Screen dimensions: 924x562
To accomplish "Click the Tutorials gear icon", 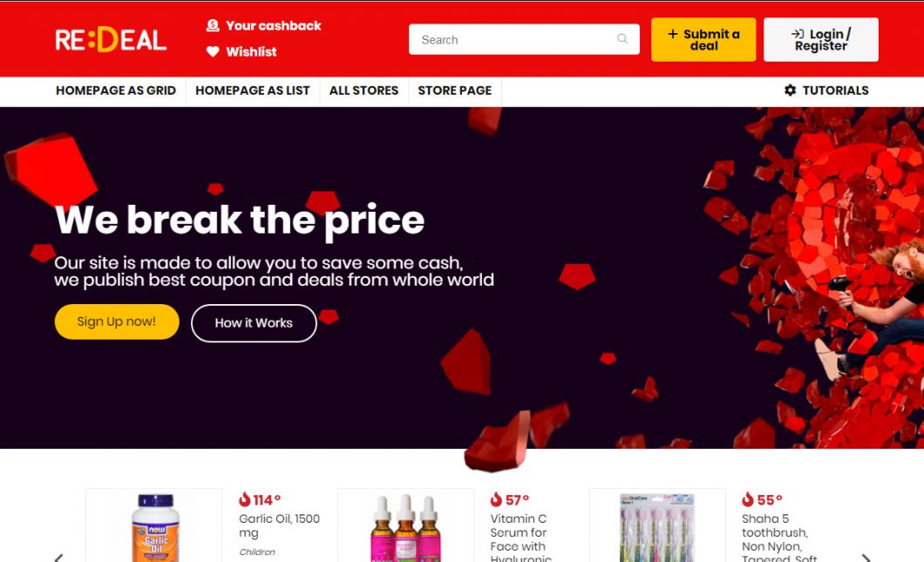I will click(x=791, y=90).
